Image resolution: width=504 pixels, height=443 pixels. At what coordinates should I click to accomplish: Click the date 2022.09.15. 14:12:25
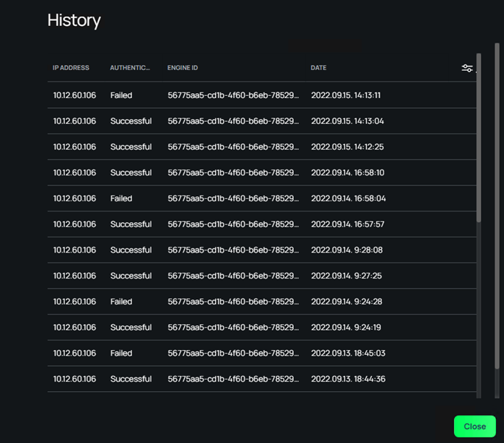346,147
